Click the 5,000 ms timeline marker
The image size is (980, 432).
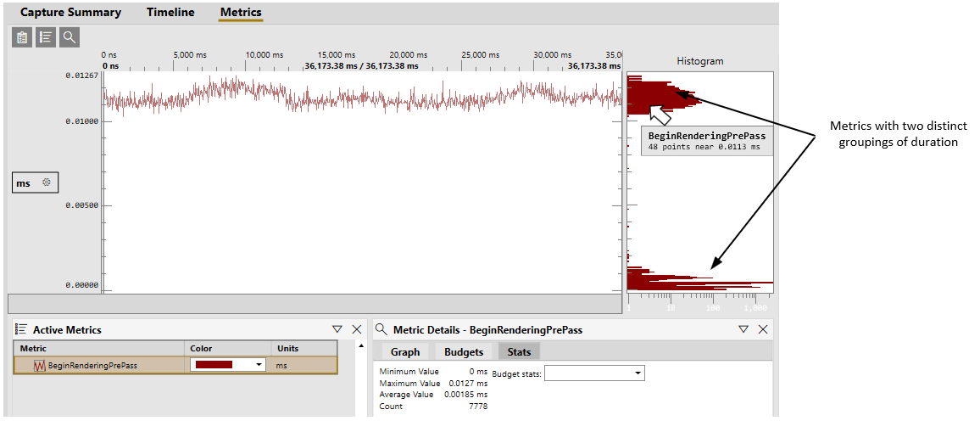click(189, 54)
